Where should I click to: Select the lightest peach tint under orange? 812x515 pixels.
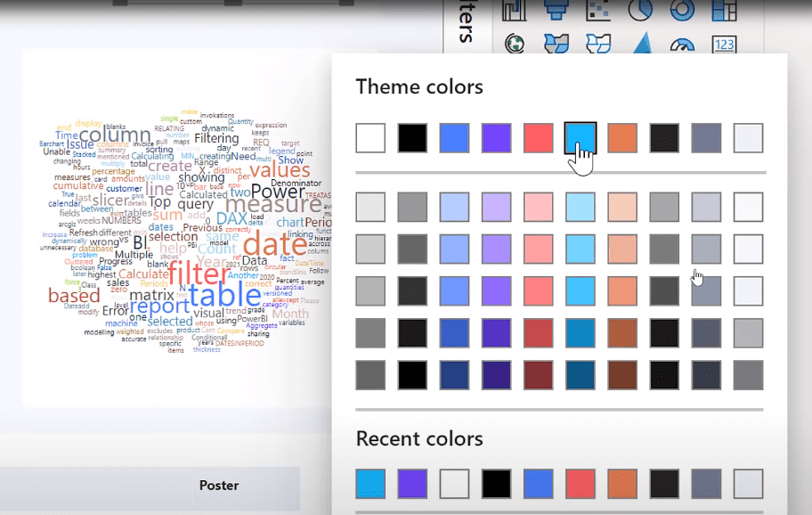622,207
